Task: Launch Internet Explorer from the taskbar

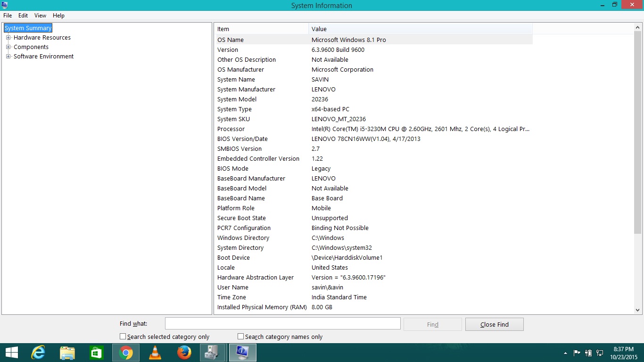Action: (38, 353)
